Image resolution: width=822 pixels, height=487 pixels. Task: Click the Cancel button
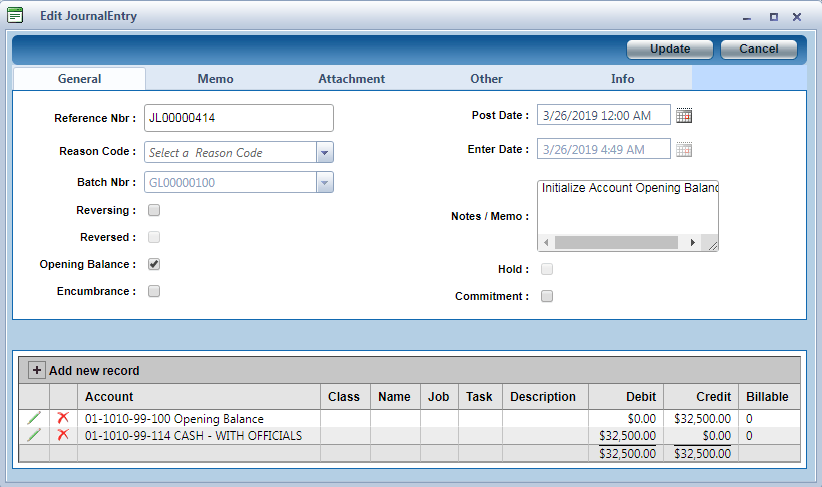(758, 49)
